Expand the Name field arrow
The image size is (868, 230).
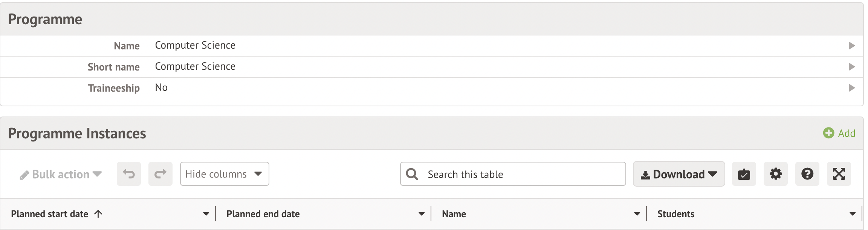[851, 46]
